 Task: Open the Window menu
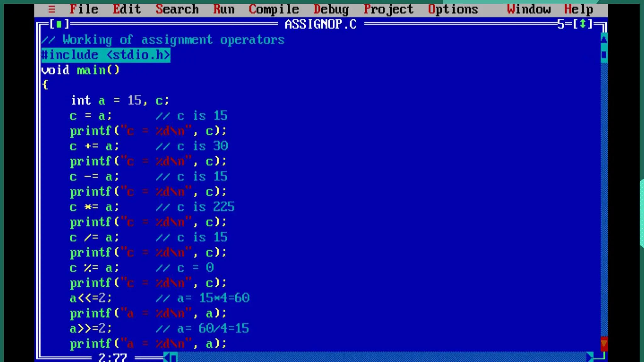pos(529,9)
